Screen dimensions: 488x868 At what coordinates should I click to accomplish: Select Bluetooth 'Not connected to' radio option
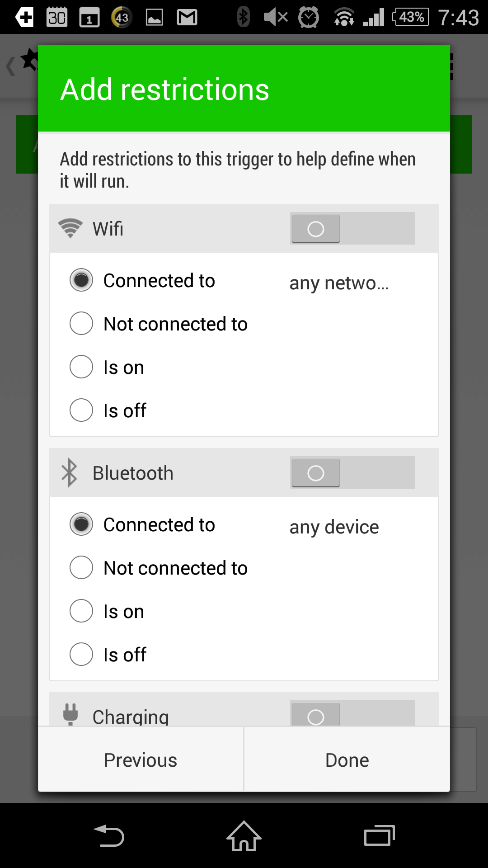pyautogui.click(x=159, y=568)
